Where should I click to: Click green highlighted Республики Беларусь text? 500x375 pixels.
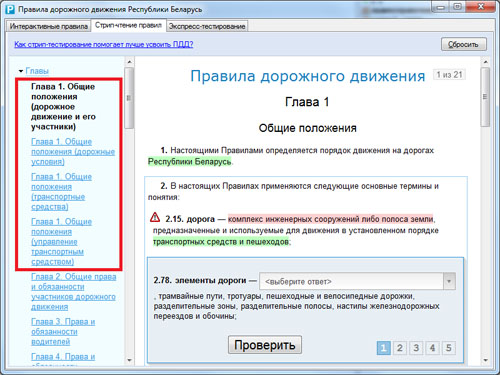[190, 161]
